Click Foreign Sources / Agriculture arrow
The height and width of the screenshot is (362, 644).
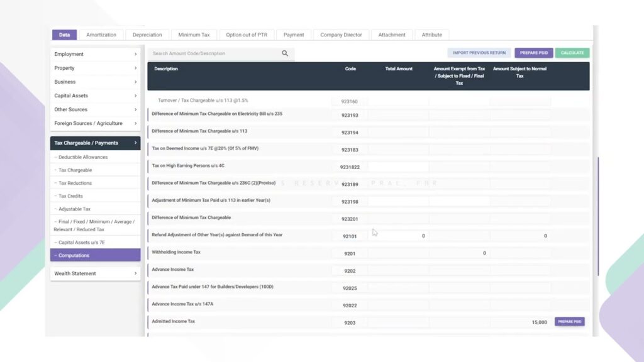click(136, 123)
